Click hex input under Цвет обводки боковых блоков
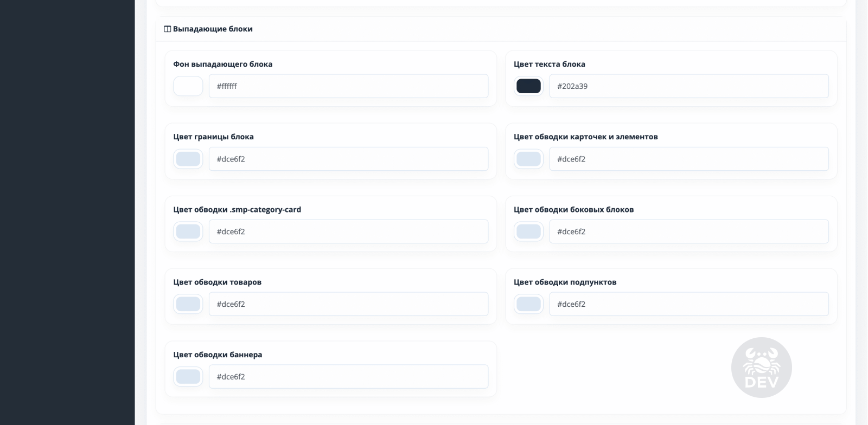 tap(689, 231)
